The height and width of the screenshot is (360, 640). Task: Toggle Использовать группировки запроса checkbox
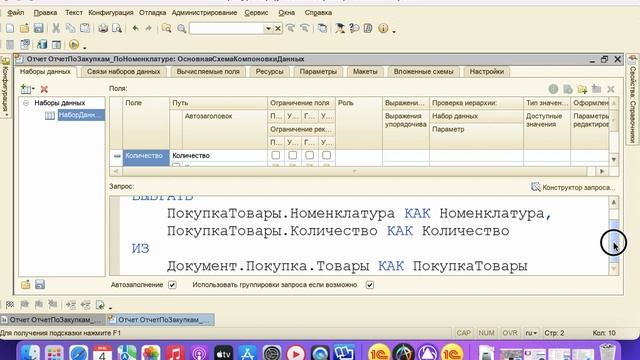[x=370, y=285]
